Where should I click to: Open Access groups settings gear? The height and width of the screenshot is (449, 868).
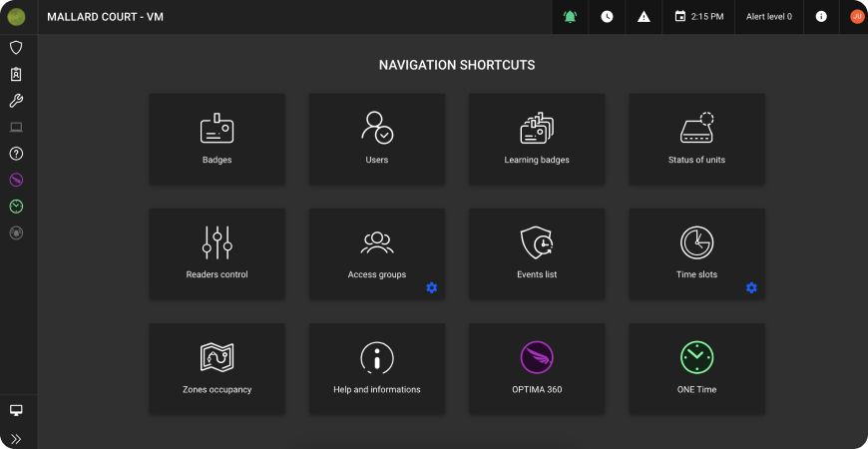432,287
